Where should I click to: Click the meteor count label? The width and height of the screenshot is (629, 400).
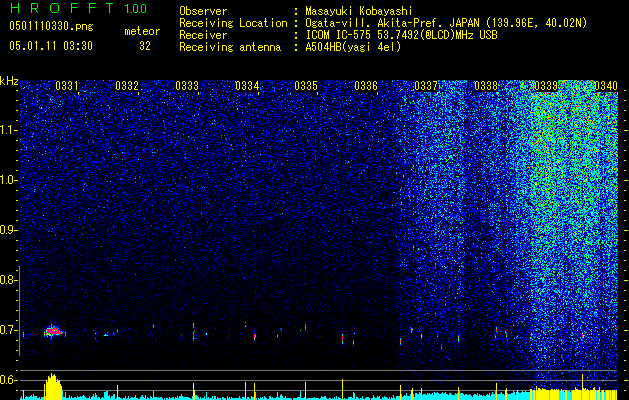[x=142, y=31]
